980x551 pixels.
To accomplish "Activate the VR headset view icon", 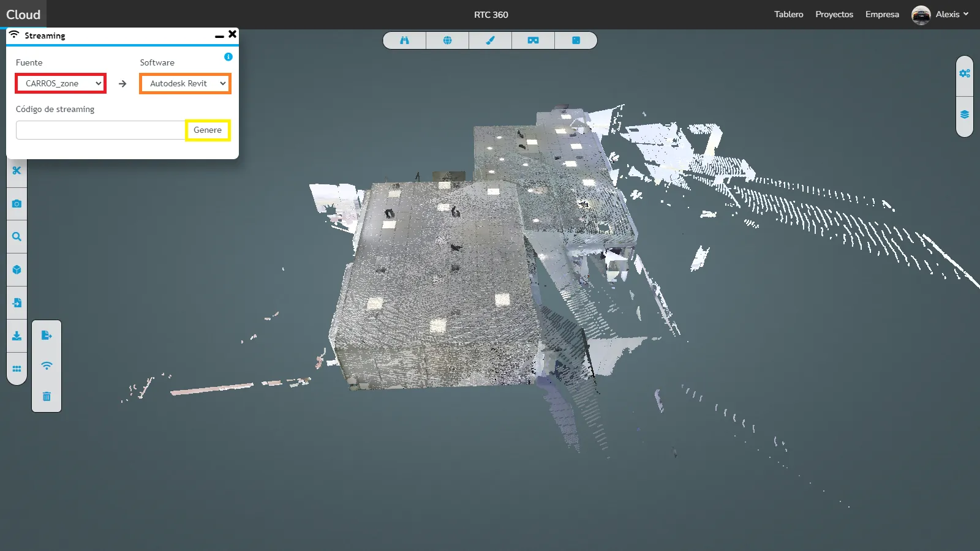I will click(533, 40).
